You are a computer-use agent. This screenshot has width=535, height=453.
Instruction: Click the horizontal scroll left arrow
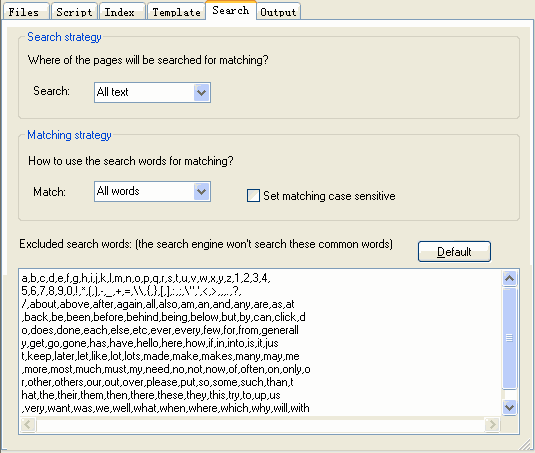click(x=28, y=425)
